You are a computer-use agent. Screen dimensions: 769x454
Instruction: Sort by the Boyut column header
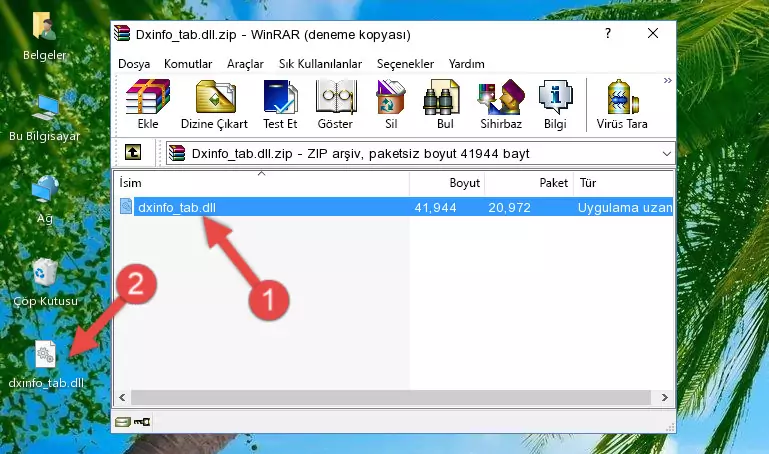pyautogui.click(x=447, y=183)
